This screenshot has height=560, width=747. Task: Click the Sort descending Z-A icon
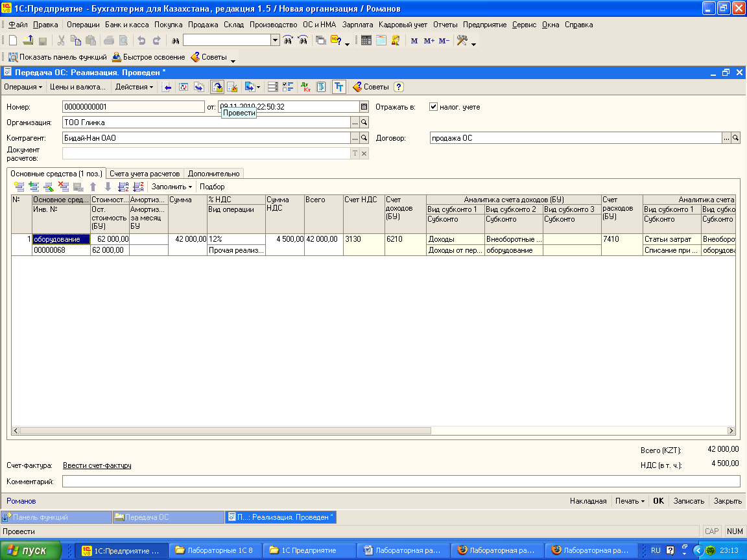138,187
